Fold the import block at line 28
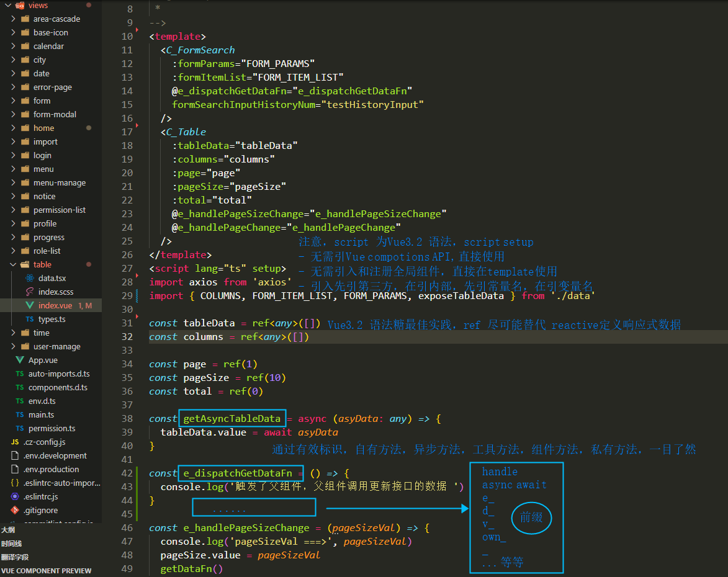The image size is (728, 577). [137, 275]
